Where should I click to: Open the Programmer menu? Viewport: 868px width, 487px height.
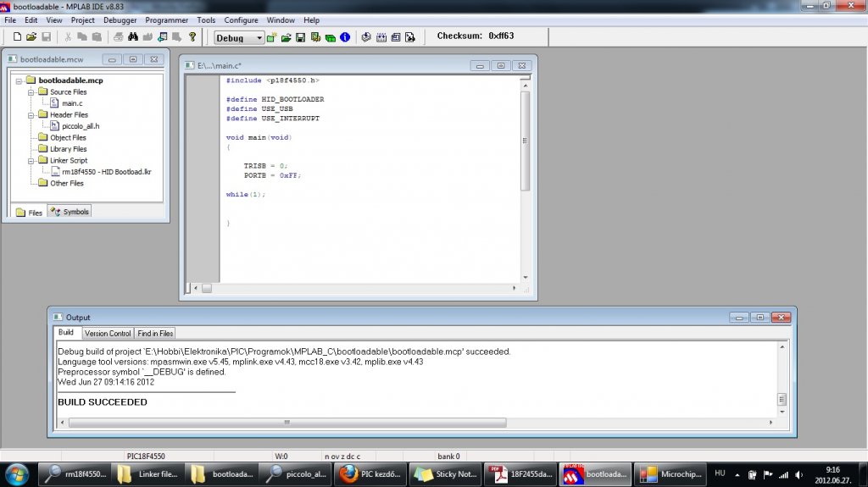click(167, 20)
